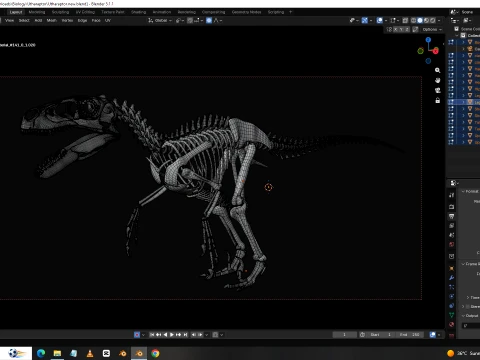Open the Face menu

pos(96,20)
